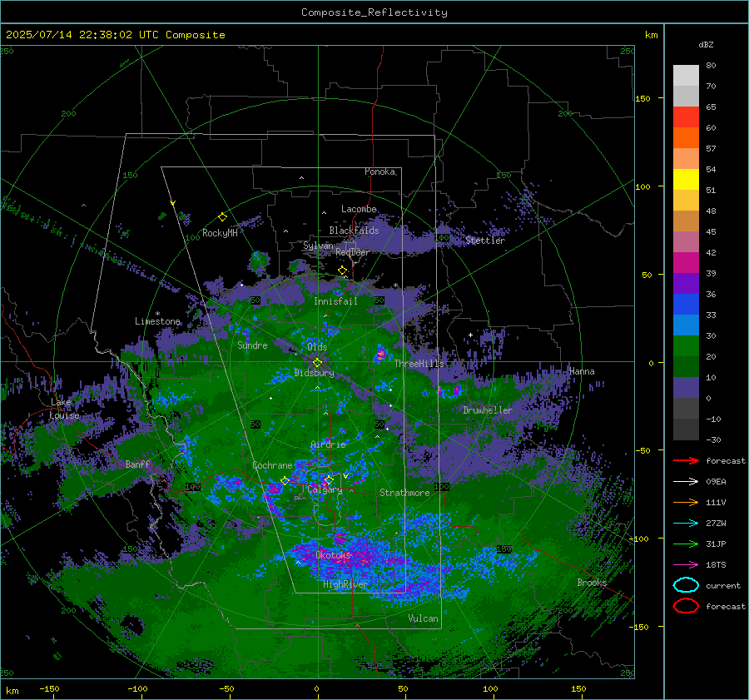Click the current legend text label
Image resolution: width=749 pixels, height=700 pixels.
(x=723, y=585)
